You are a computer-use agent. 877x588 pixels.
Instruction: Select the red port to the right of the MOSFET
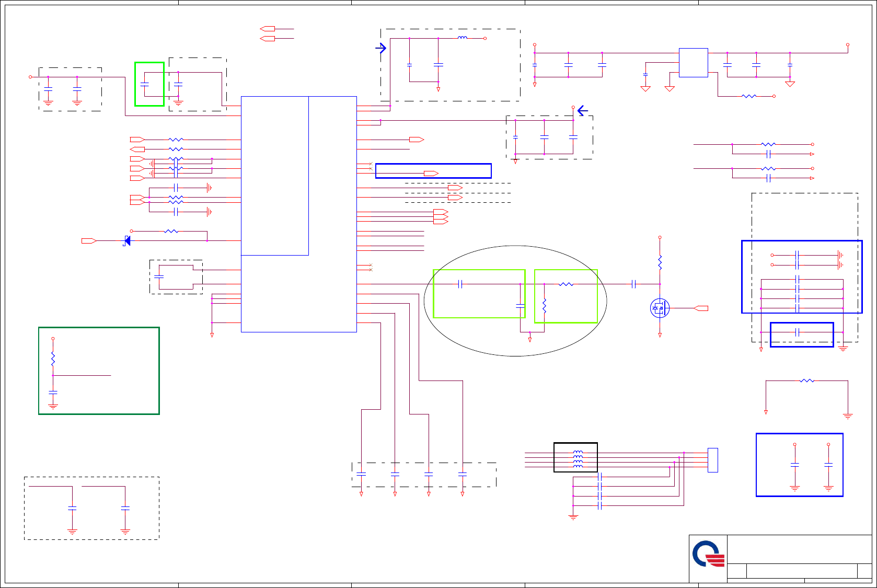701,308
